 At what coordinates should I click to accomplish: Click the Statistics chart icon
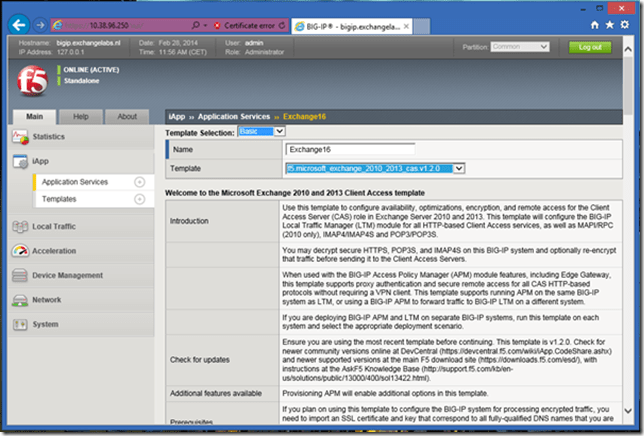[x=19, y=136]
